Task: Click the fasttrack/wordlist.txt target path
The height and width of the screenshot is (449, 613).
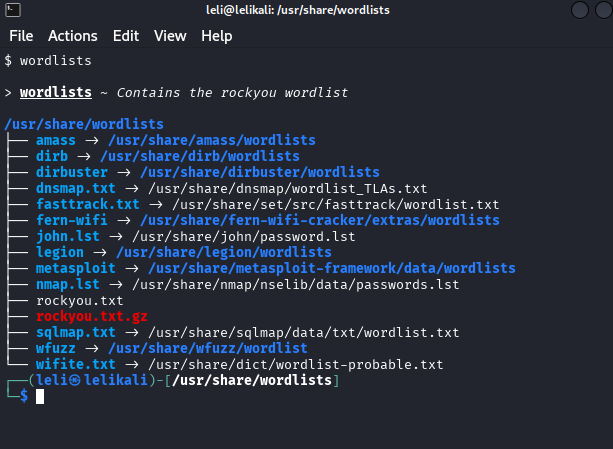Action: click(x=335, y=205)
